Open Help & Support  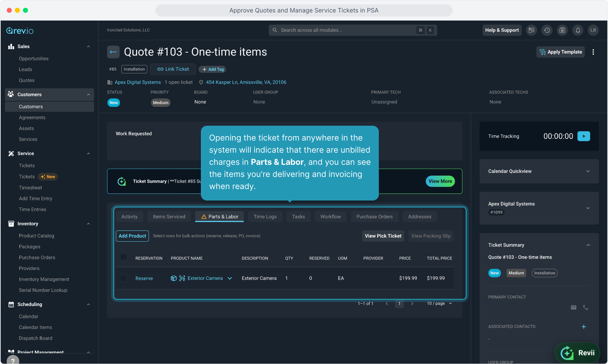(502, 30)
